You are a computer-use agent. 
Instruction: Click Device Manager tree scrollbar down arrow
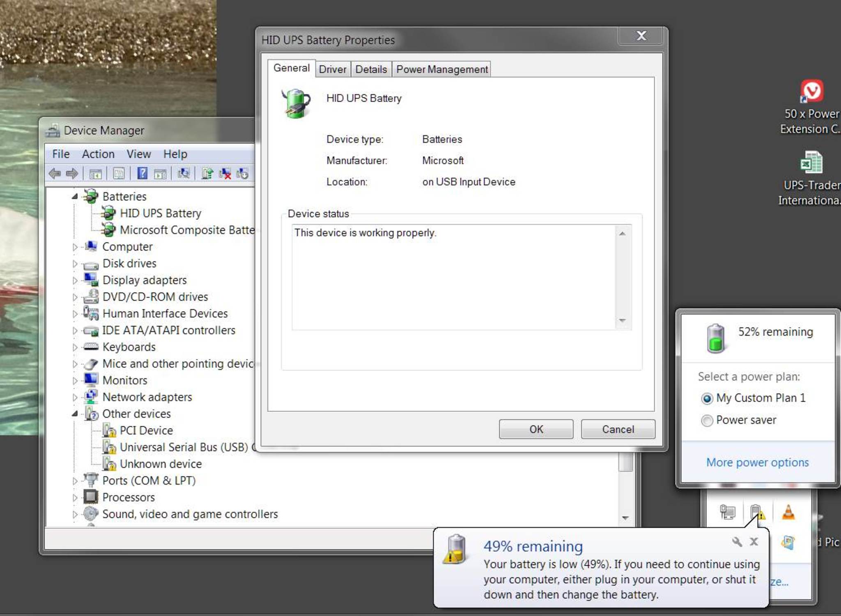coord(625,518)
